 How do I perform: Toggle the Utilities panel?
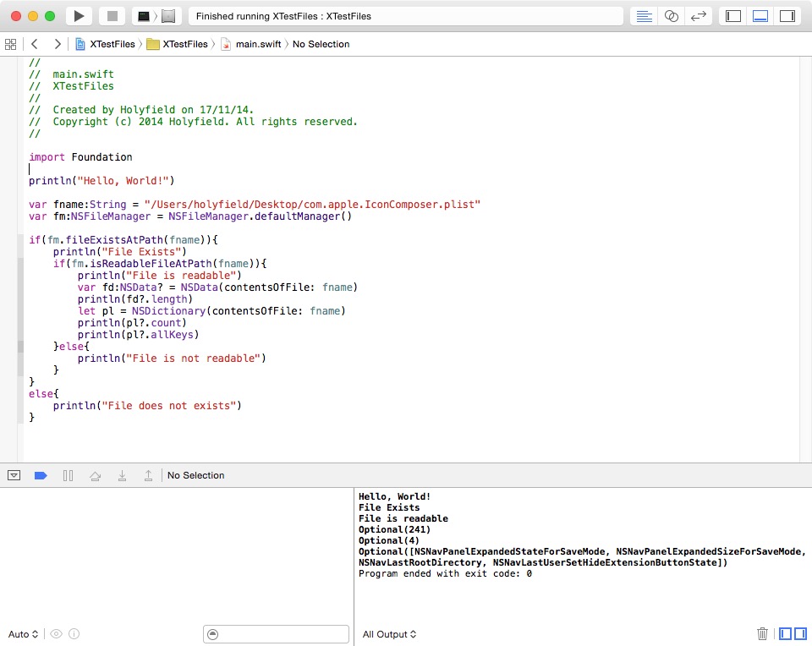pos(787,16)
